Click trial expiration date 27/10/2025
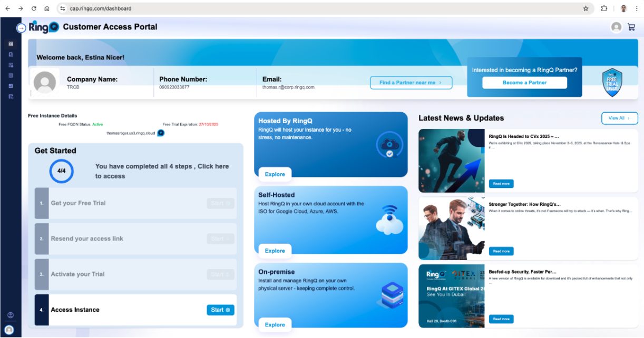Image resolution: width=644 pixels, height=338 pixels. tap(208, 124)
